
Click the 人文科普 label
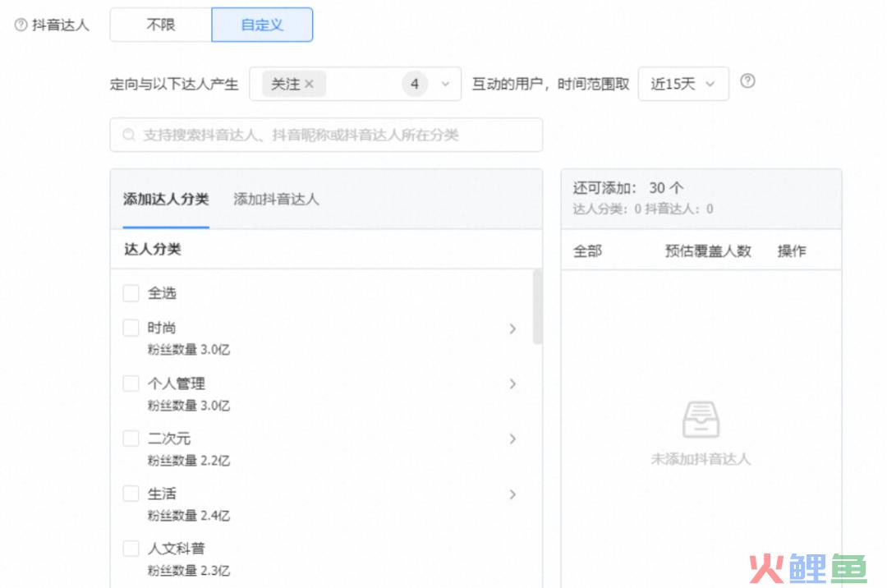click(176, 548)
